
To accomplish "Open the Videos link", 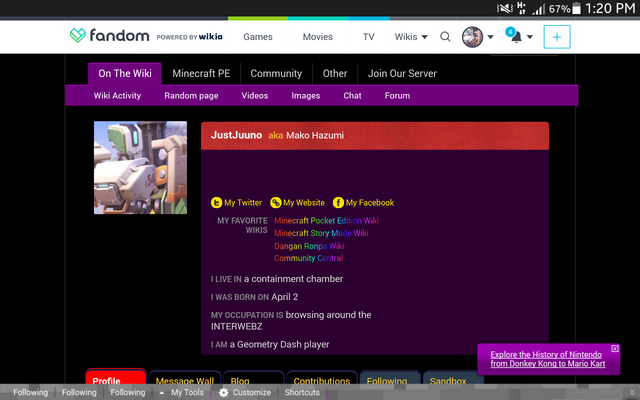I will pos(255,96).
